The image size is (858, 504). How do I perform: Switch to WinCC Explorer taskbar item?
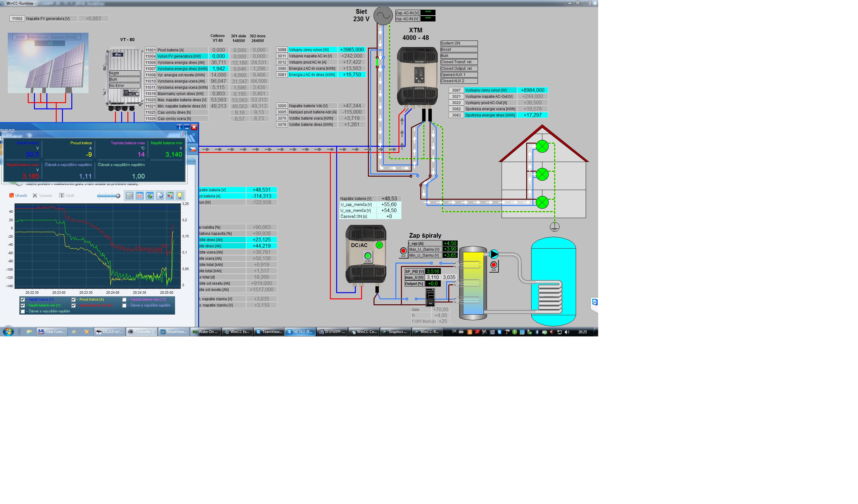pos(237,332)
